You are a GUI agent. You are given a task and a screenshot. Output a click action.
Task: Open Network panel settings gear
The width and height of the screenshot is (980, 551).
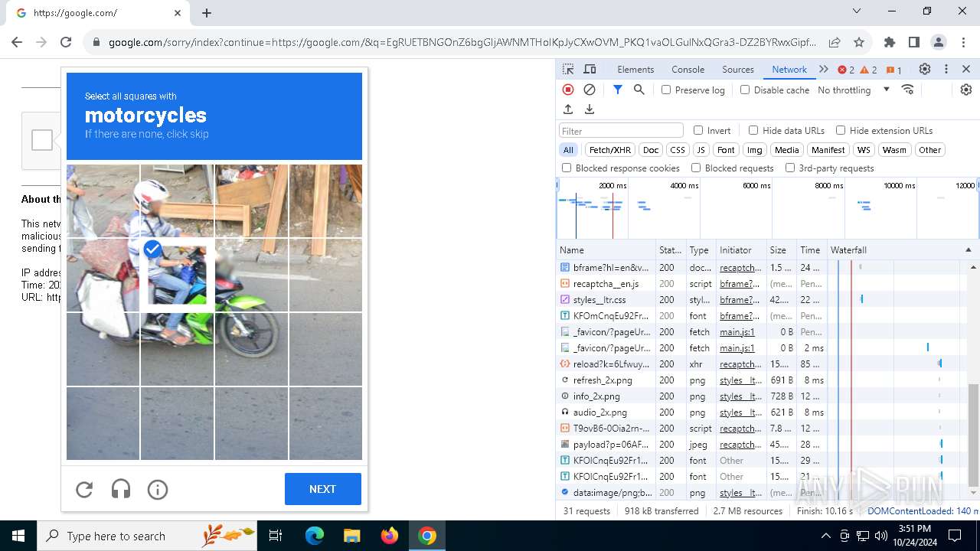pyautogui.click(x=966, y=90)
